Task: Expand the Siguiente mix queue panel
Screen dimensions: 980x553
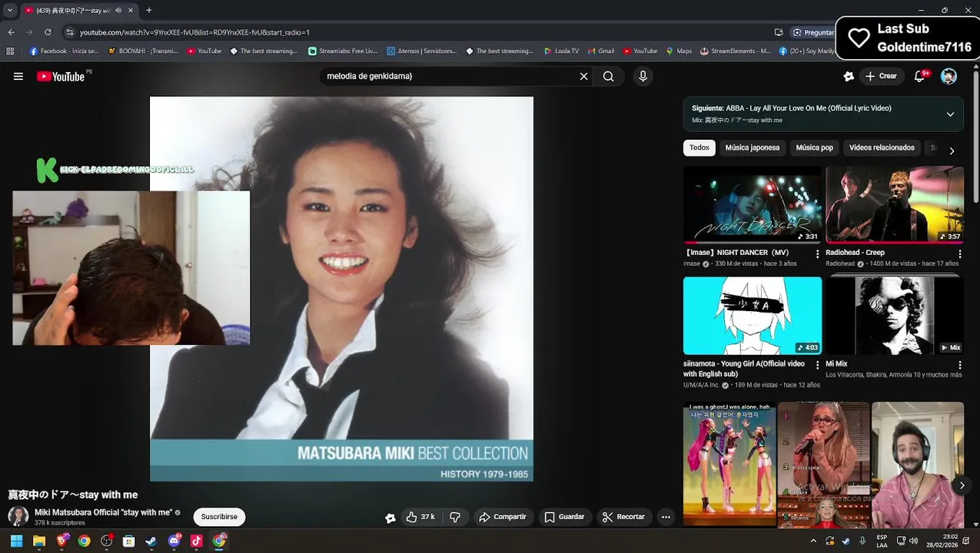Action: 950,114
